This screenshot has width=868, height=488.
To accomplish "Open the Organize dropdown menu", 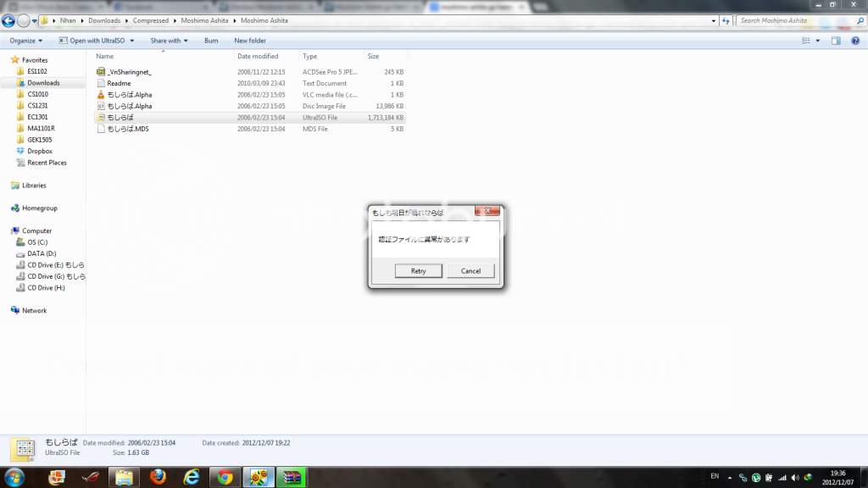I will tap(26, 41).
